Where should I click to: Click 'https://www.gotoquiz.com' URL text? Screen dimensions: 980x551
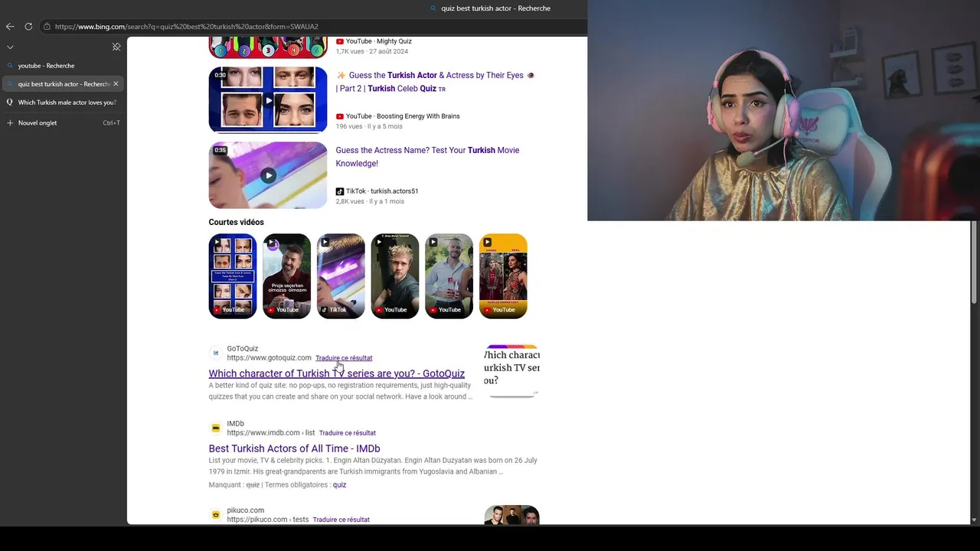(x=269, y=358)
